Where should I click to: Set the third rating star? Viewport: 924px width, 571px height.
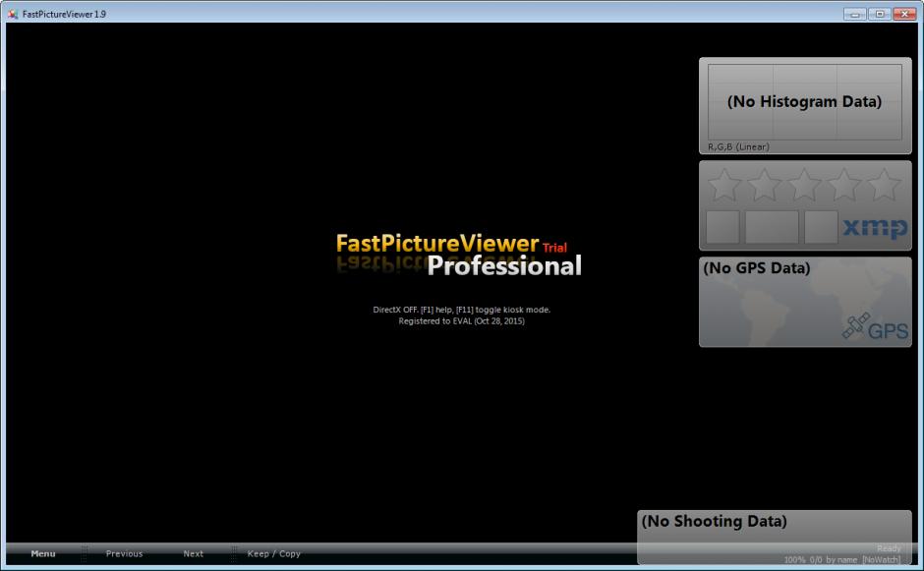tap(804, 185)
